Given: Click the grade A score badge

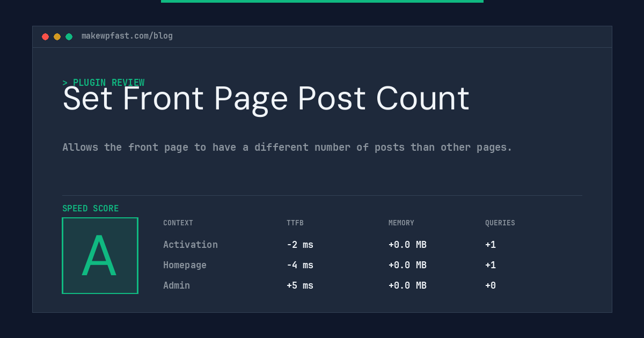Looking at the screenshot, I should click(100, 255).
